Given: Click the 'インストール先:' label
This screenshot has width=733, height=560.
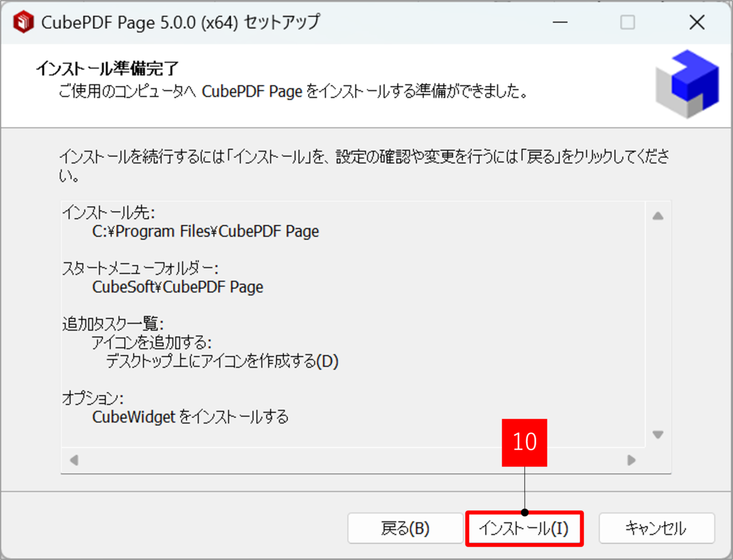Looking at the screenshot, I should pos(108,213).
